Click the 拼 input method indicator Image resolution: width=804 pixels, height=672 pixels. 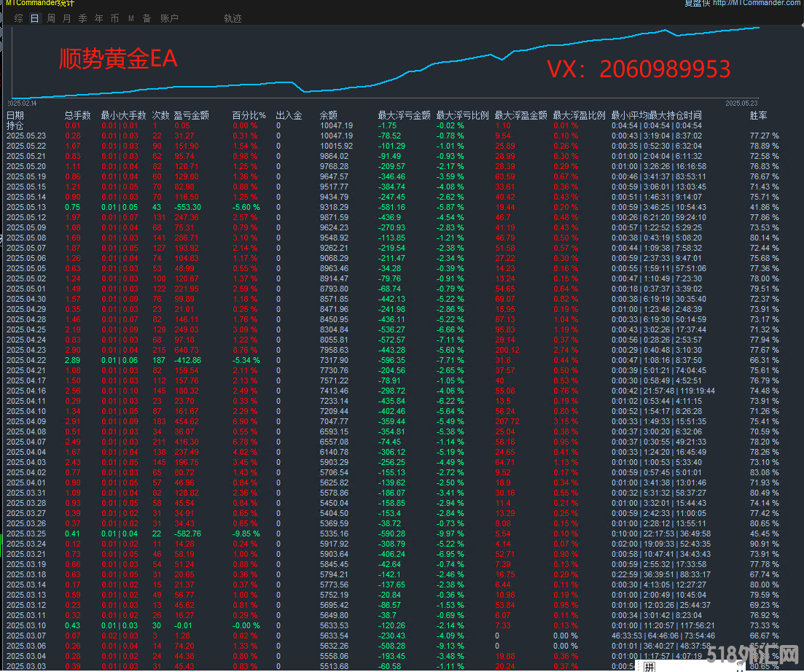649,667
